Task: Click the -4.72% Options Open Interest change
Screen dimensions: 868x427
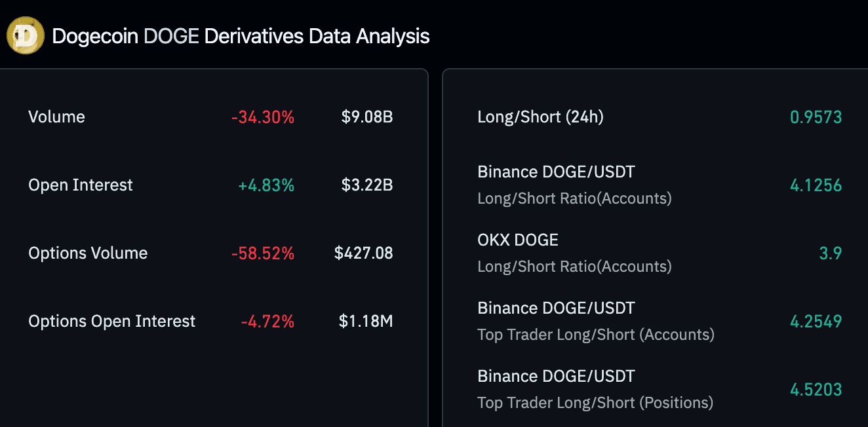Action: pyautogui.click(x=267, y=322)
